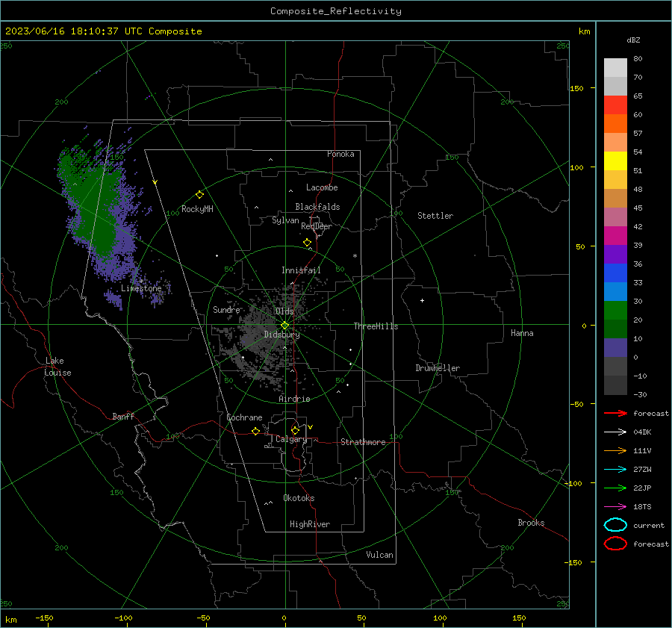Select the 54 dBZ yellow swatch
The height and width of the screenshot is (628, 672).
tap(615, 161)
